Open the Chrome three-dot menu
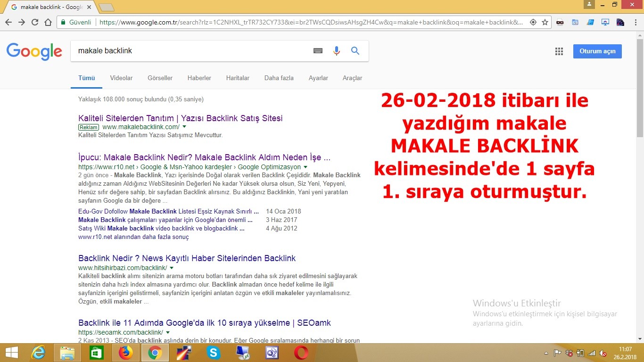This screenshot has width=644, height=362. coord(635,22)
